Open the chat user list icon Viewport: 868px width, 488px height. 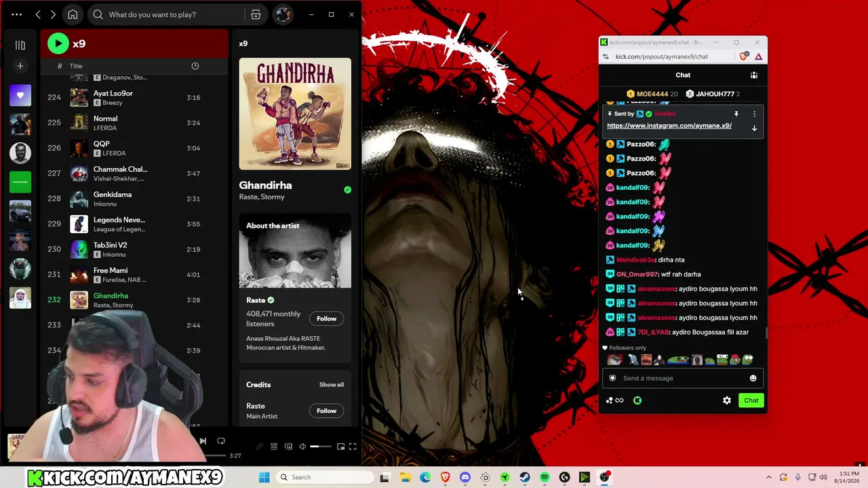[753, 75]
